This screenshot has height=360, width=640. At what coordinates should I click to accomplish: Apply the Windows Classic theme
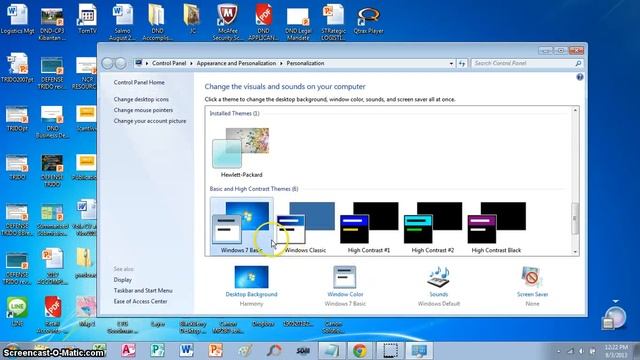[306, 227]
